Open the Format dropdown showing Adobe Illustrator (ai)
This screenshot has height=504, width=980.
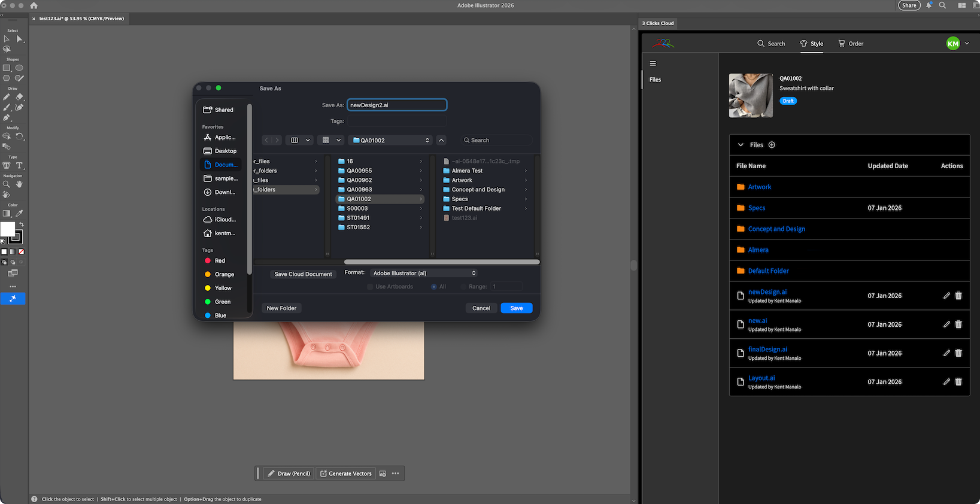pos(424,273)
